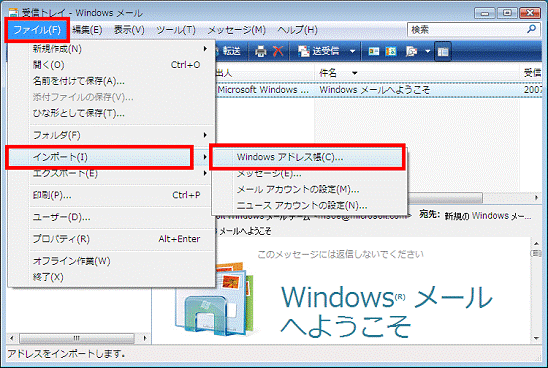Select 名前を付けて保存(A)... menu item
The width and height of the screenshot is (548, 368).
pyautogui.click(x=111, y=81)
